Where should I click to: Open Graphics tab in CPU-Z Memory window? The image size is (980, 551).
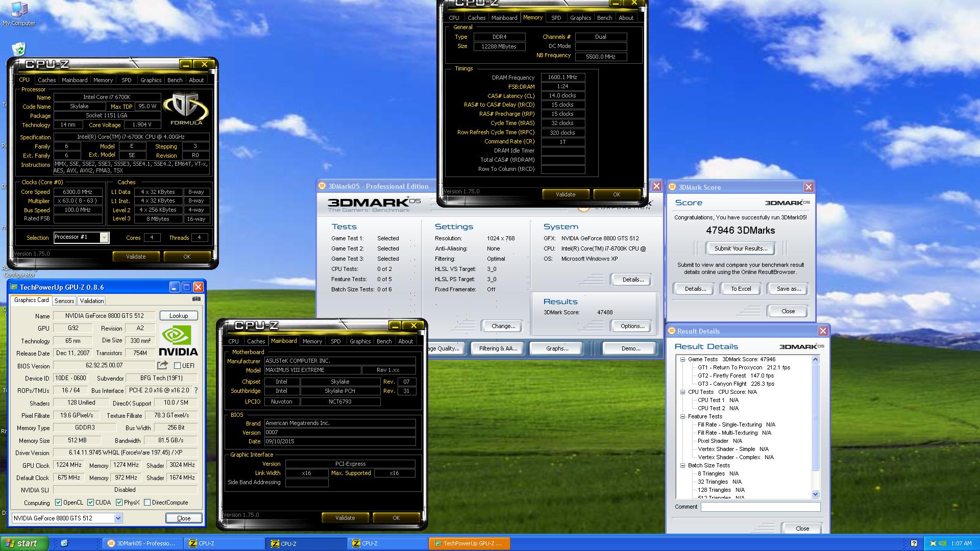point(580,18)
